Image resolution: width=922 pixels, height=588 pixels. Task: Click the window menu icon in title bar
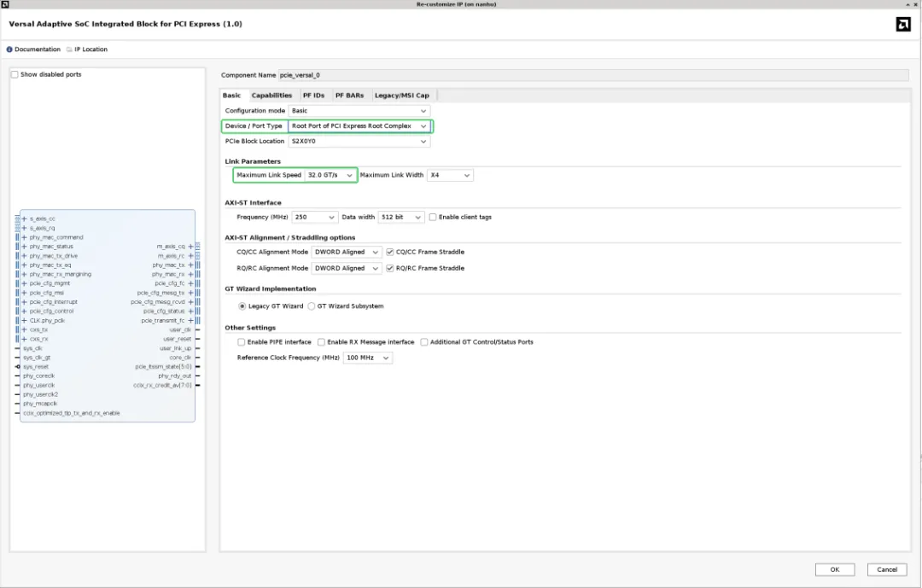(x=6, y=4)
